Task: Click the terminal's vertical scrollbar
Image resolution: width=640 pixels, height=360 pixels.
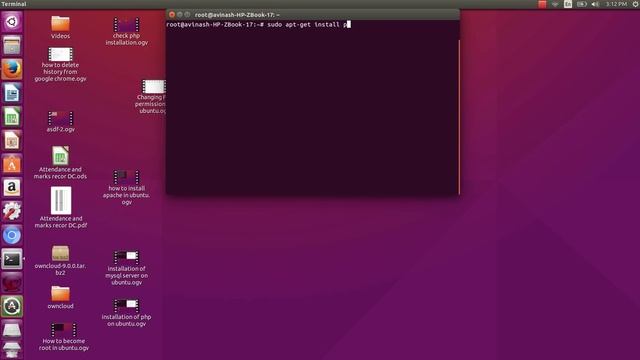Action: (x=459, y=117)
